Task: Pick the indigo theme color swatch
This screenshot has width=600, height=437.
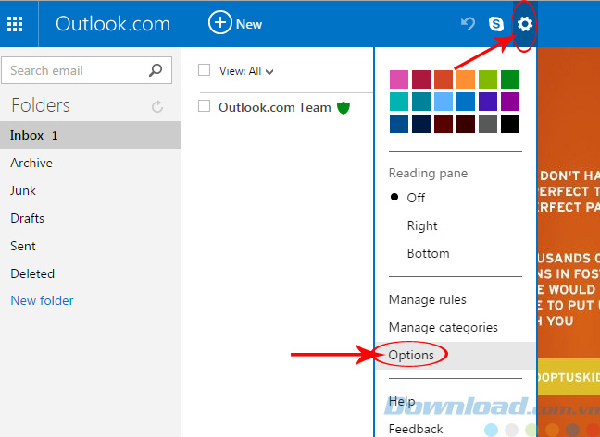Action: (488, 101)
